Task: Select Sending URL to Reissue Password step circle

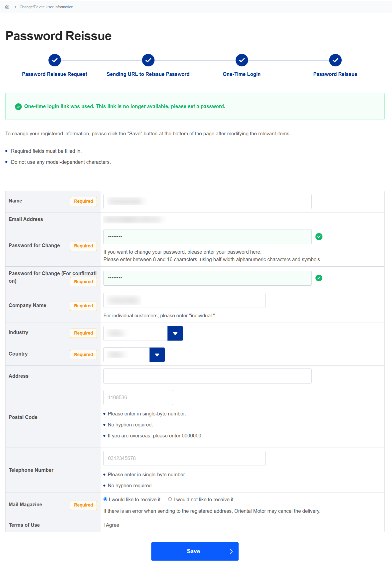Action: [x=148, y=60]
